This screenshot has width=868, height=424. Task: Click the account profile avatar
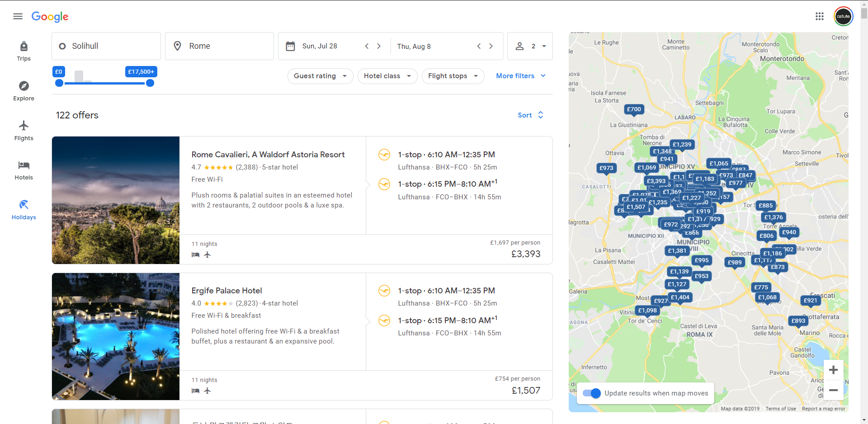[x=843, y=16]
